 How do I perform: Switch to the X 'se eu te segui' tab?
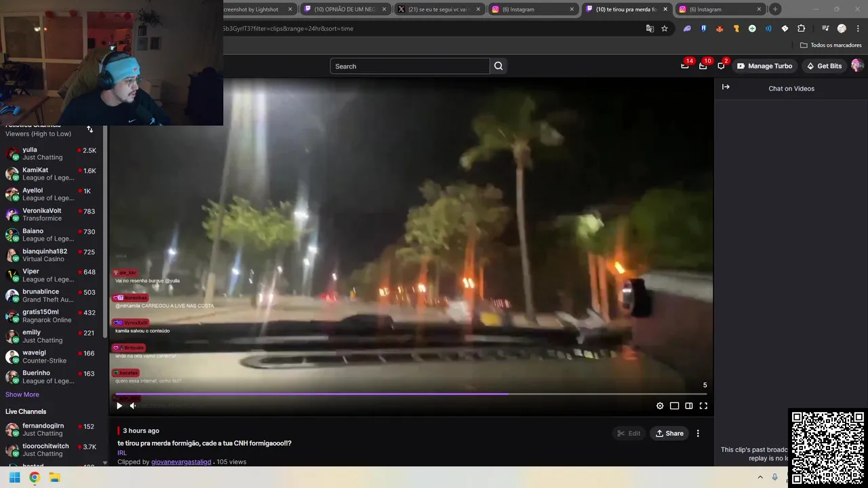click(439, 9)
